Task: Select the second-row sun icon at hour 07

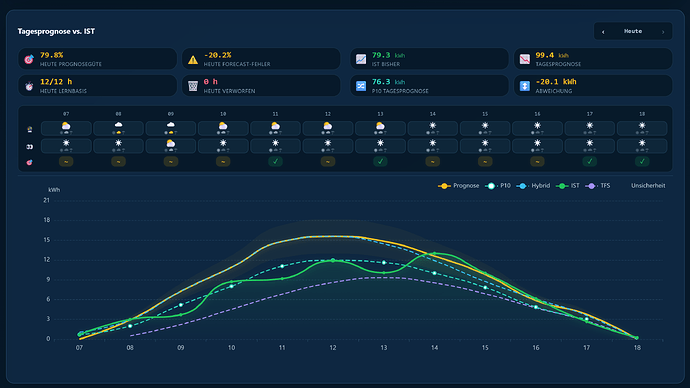Action: [x=66, y=143]
